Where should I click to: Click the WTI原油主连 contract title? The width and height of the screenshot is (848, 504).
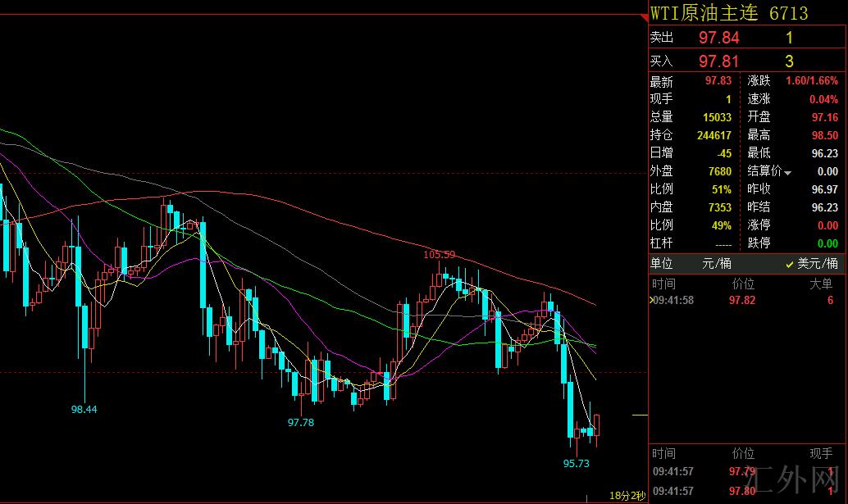(706, 13)
